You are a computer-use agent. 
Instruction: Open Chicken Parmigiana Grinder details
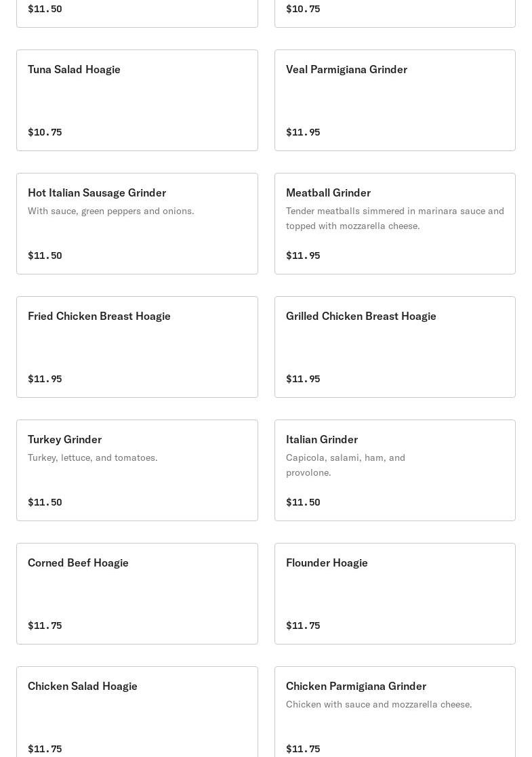click(x=395, y=712)
